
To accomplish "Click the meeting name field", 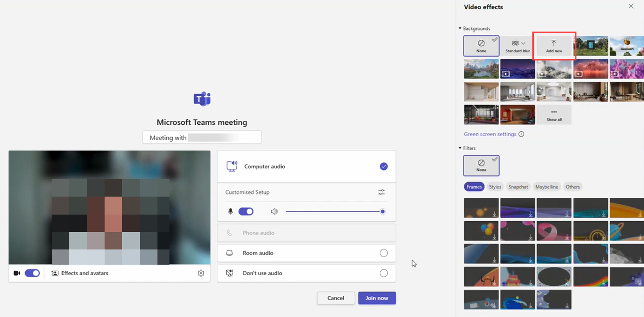I will [202, 138].
